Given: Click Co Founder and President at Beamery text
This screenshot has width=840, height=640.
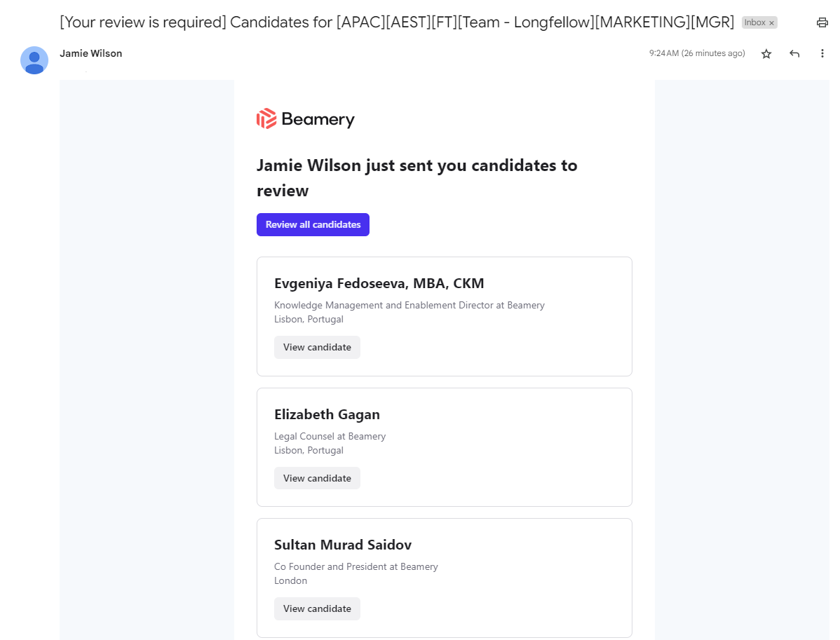Looking at the screenshot, I should pyautogui.click(x=356, y=566).
